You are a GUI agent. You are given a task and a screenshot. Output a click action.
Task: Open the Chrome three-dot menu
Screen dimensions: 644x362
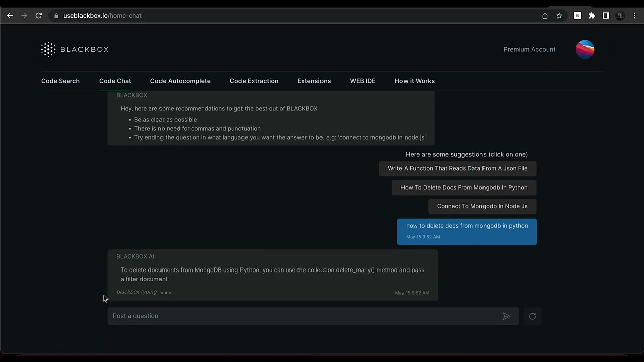point(634,16)
